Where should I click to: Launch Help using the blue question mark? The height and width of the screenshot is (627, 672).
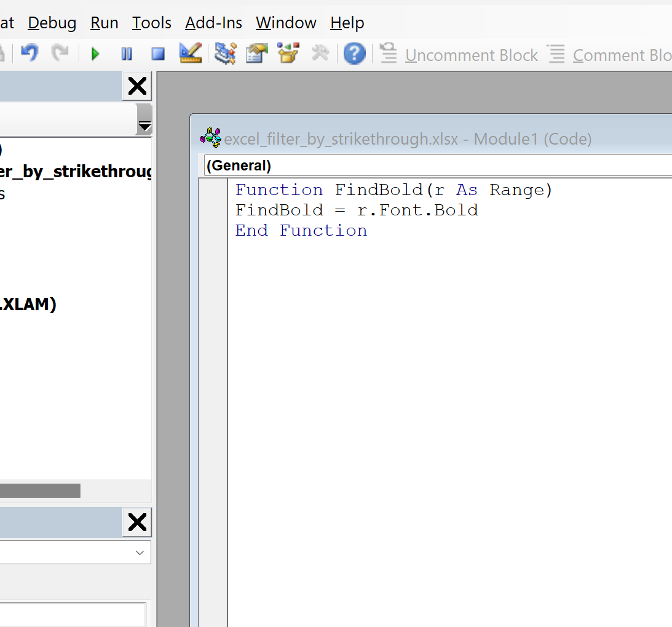(355, 54)
